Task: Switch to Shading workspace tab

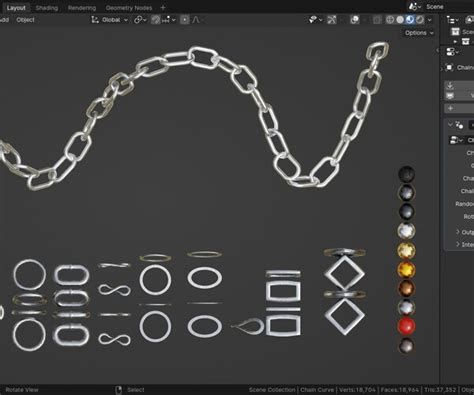Action: pos(47,8)
